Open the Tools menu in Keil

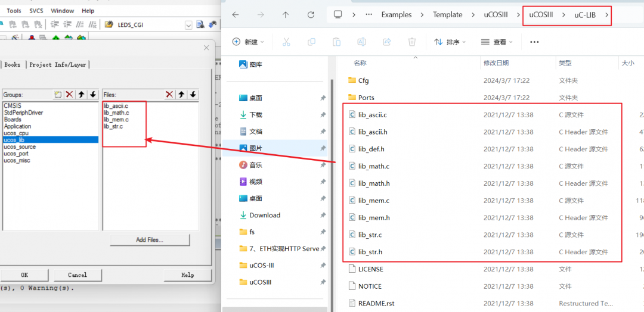[x=14, y=11]
